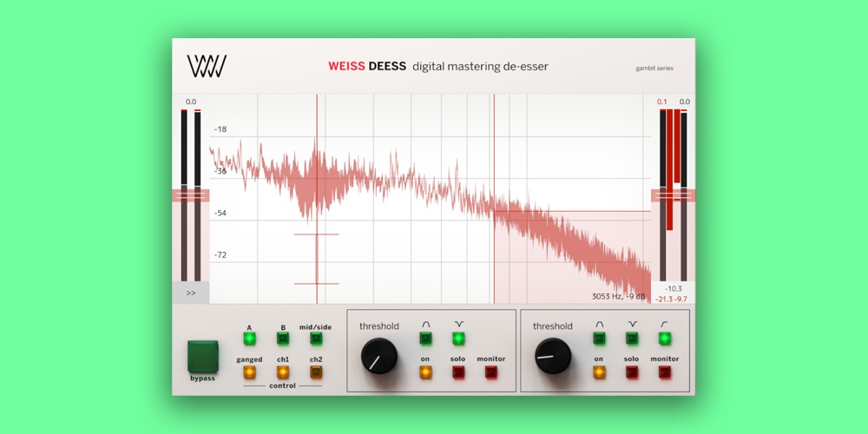Enable mid/side mode button

click(x=316, y=339)
